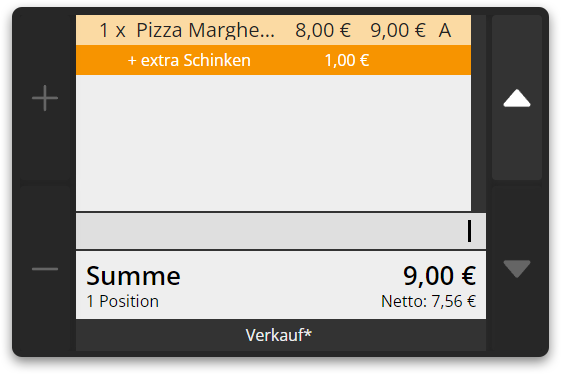Click the tax code A on the pizza row

tap(445, 30)
